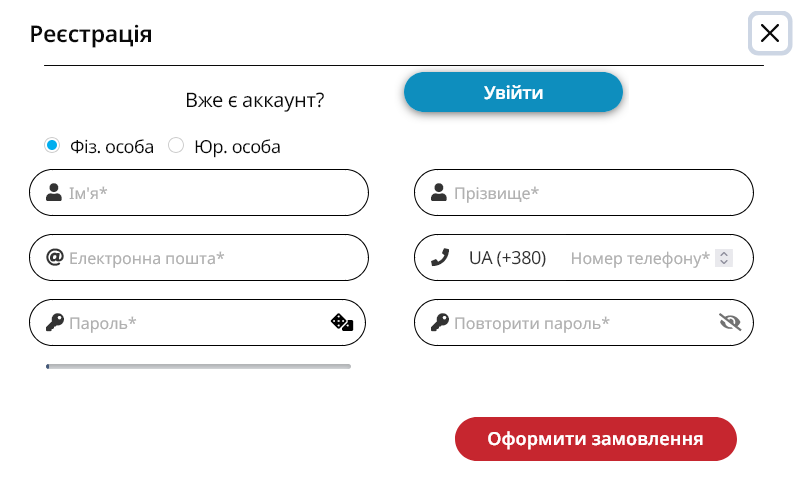This screenshot has height=489, width=804.
Task: Close the registration dialog with X
Action: [x=770, y=33]
